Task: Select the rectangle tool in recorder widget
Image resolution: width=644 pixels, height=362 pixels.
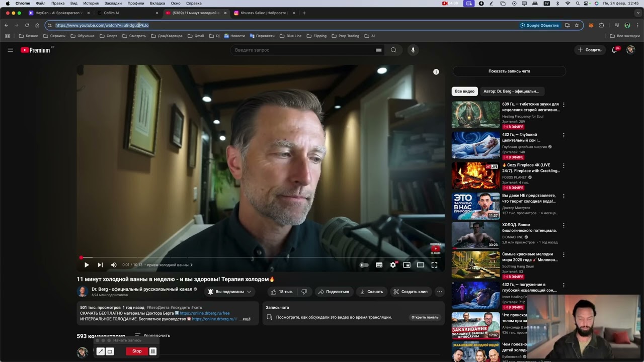Action: [x=110, y=351]
